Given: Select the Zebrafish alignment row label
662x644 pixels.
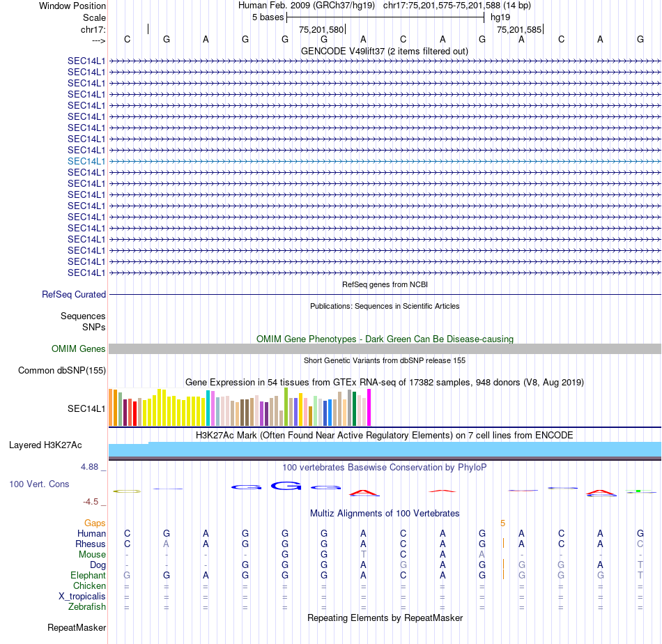Looking at the screenshot, I should 87,606.
